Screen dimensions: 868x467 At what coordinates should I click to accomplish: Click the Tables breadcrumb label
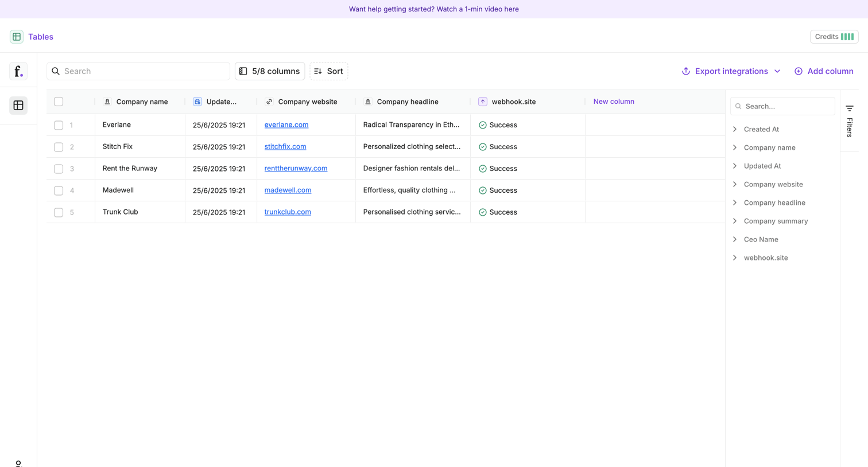pyautogui.click(x=41, y=37)
